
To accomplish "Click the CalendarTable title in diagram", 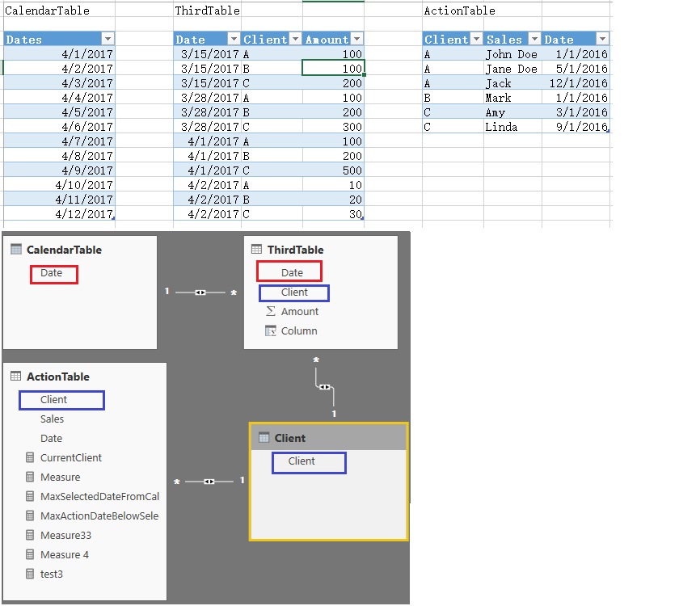I will pyautogui.click(x=64, y=250).
